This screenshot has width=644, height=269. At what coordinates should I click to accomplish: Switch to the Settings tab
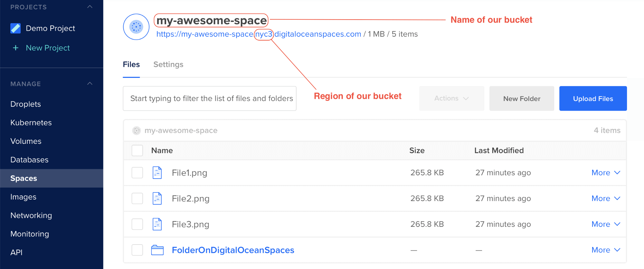pyautogui.click(x=168, y=64)
